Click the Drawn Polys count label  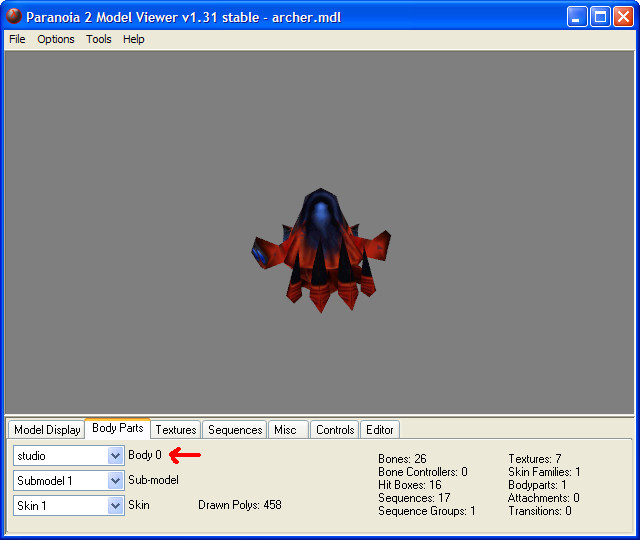240,505
